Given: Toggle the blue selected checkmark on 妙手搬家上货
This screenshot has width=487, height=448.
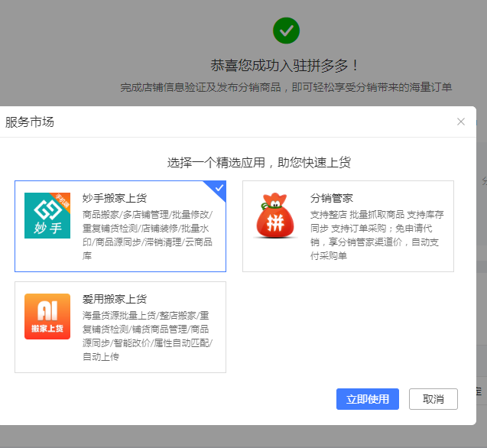Looking at the screenshot, I should (219, 187).
